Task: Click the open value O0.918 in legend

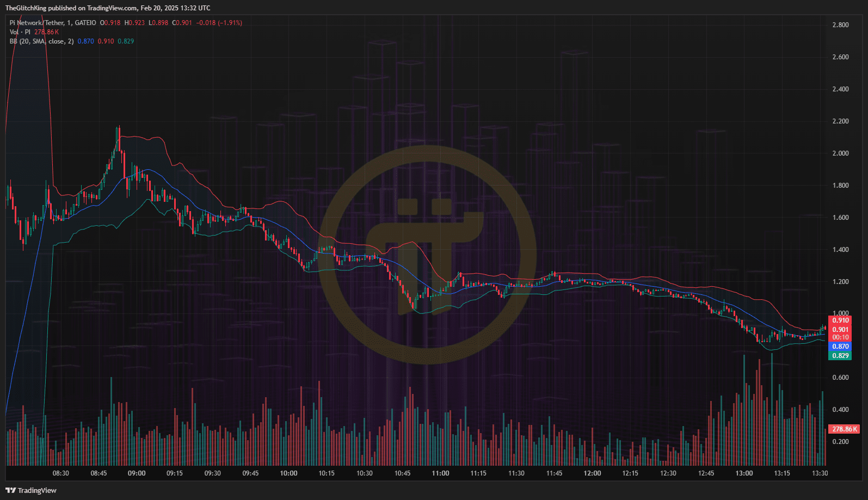Action: (x=110, y=23)
